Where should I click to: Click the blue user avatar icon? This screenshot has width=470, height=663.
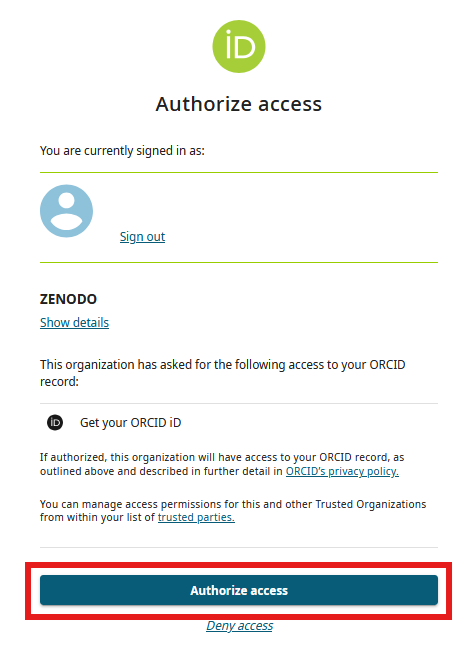[x=66, y=211]
